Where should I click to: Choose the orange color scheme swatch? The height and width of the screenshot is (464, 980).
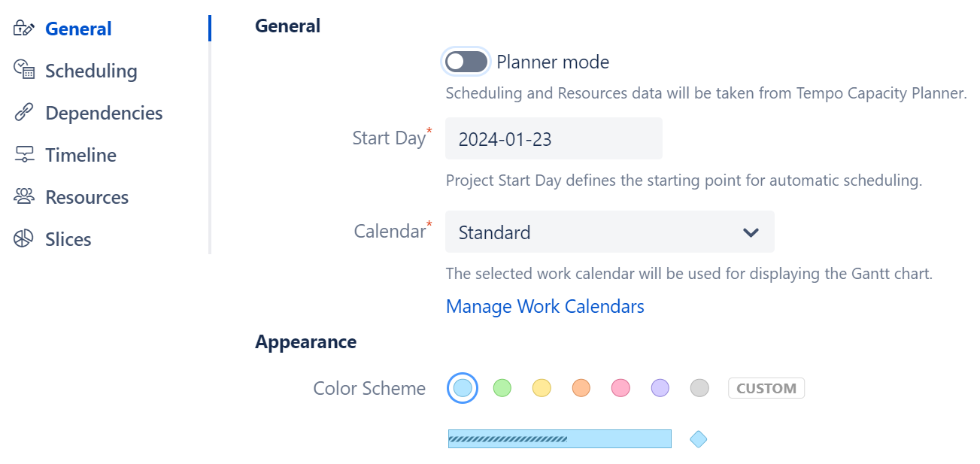[x=581, y=388]
